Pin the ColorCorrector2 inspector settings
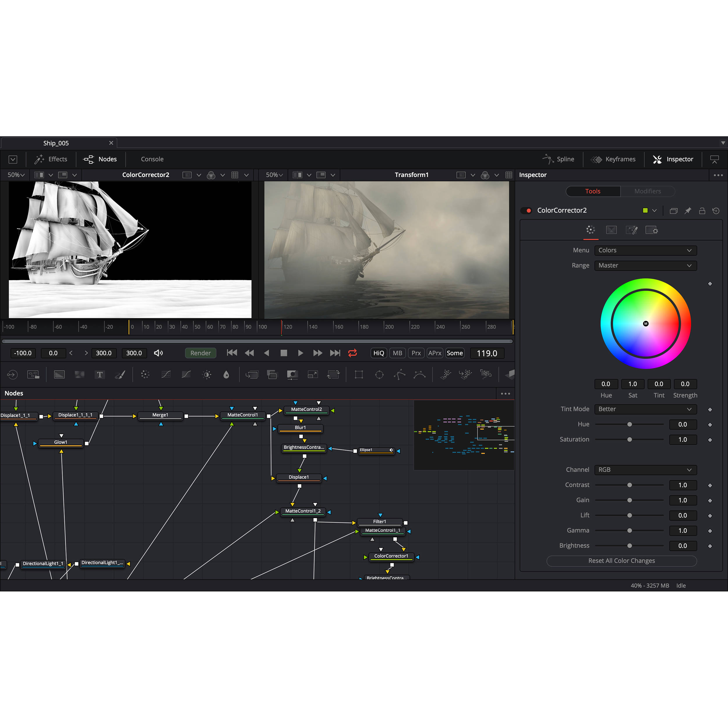728x728 pixels. point(688,211)
